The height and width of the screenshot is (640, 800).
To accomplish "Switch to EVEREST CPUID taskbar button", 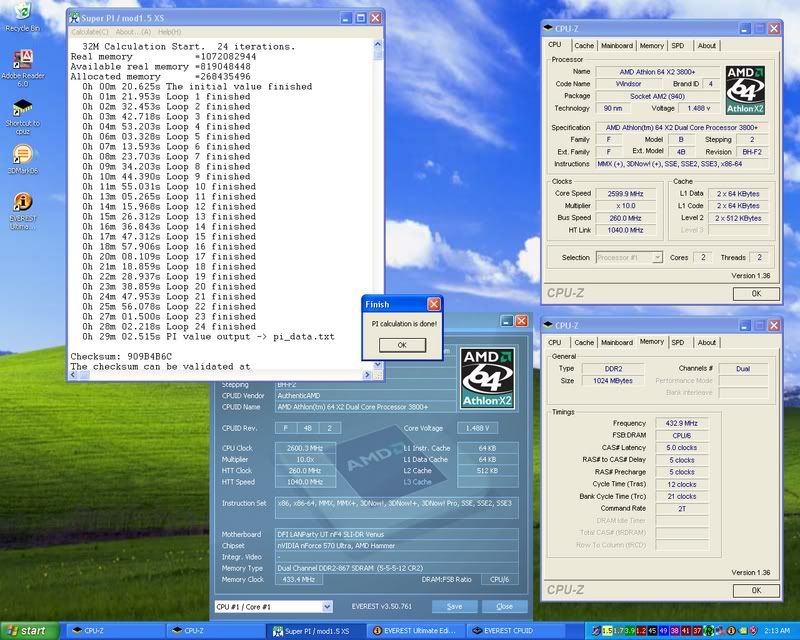I will (x=515, y=631).
